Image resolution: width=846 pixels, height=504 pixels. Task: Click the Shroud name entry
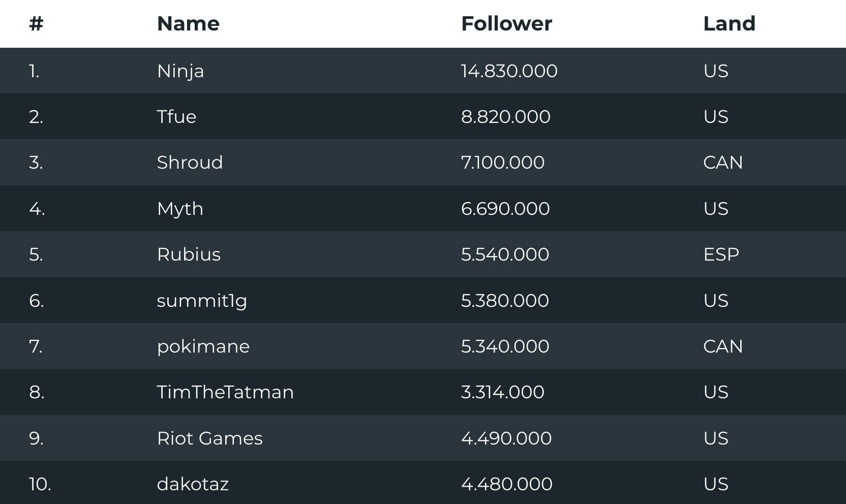click(x=190, y=162)
